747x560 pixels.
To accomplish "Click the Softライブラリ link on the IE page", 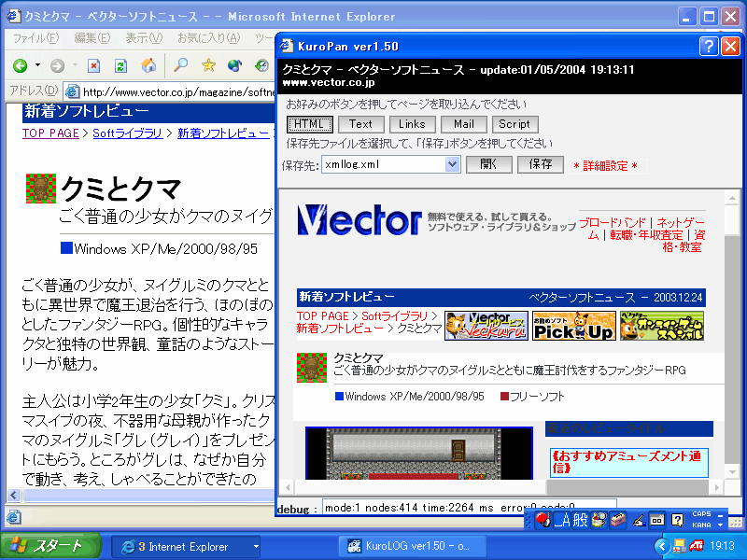I will pos(128,133).
